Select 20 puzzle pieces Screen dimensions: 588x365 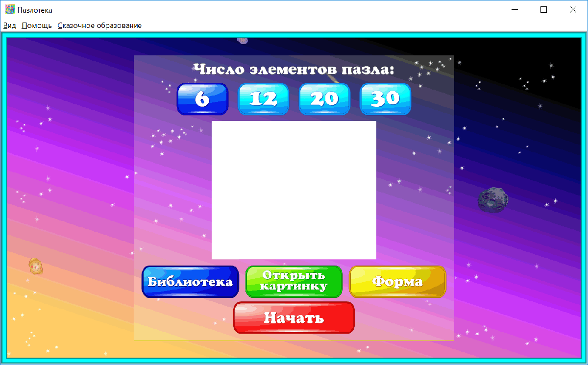[x=324, y=99]
